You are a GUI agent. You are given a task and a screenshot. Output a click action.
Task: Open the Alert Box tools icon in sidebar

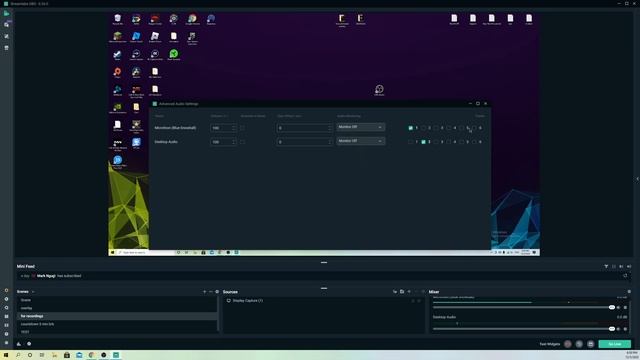[x=6, y=36]
